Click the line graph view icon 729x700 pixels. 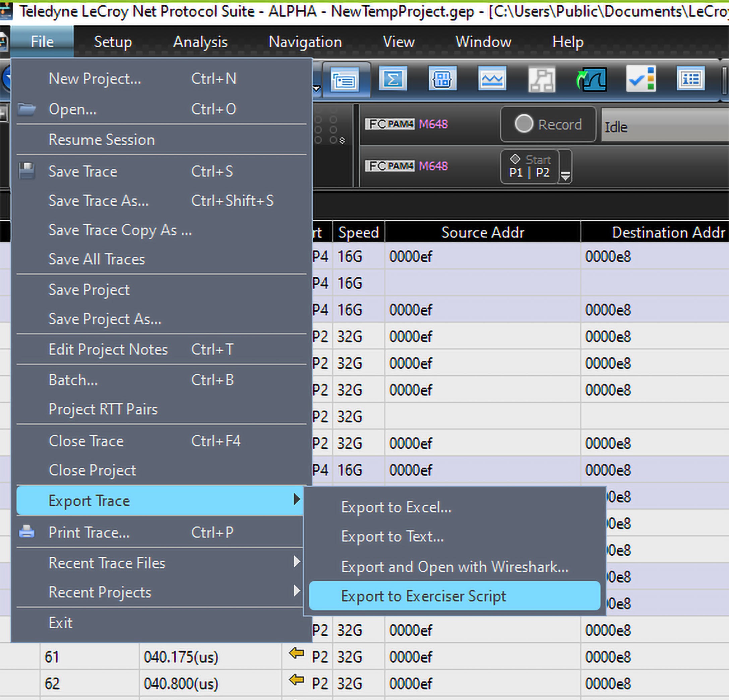[492, 78]
